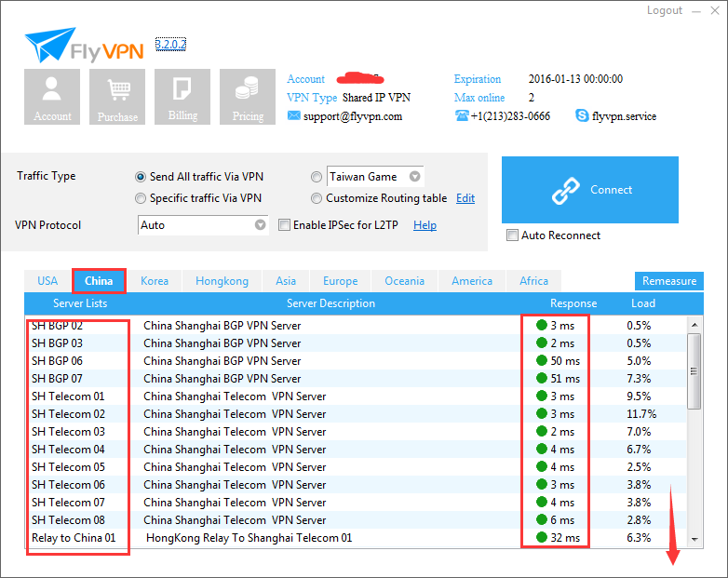This screenshot has width=728, height=578.
Task: Click the Server Description column header
Action: pos(330,303)
